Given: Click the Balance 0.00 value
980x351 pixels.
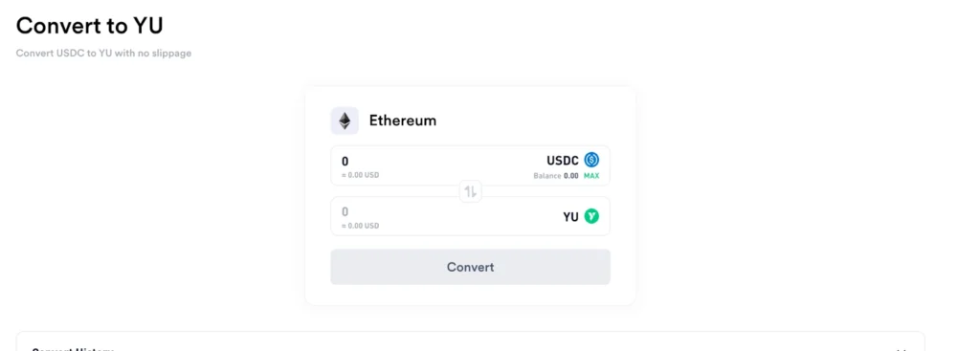Looking at the screenshot, I should tap(571, 176).
